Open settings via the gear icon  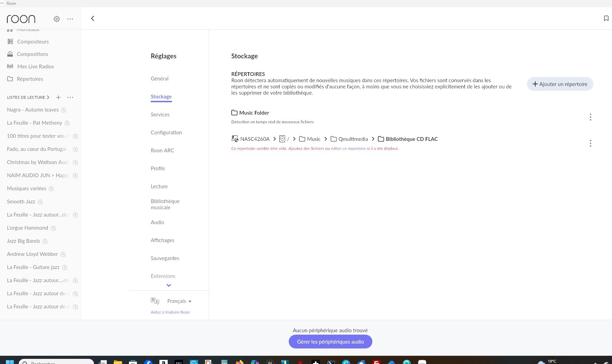coord(57,19)
